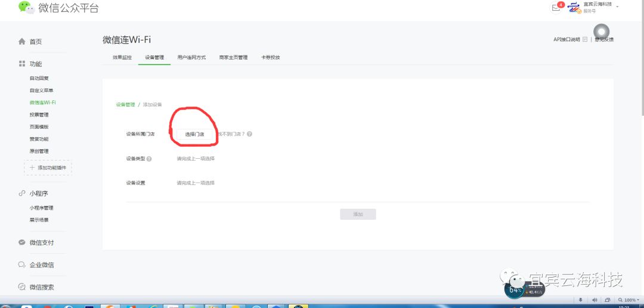Screen dimensions: 644x308
Task: Switch to the 效果监控 tab
Action: coord(122,57)
